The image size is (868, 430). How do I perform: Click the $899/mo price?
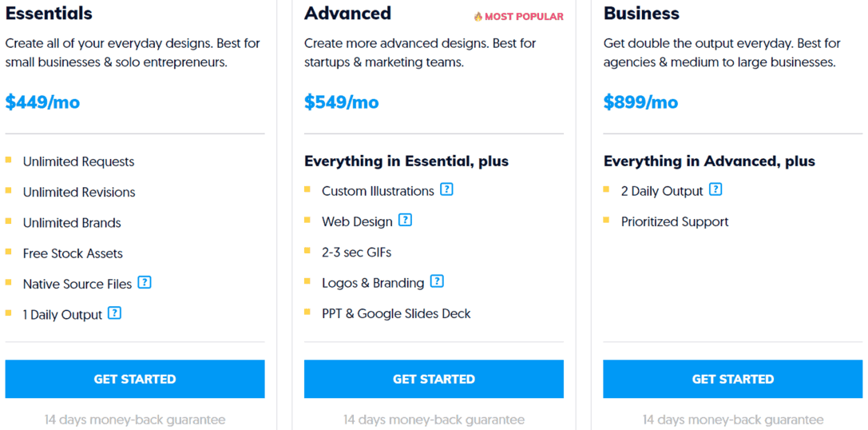click(x=640, y=102)
